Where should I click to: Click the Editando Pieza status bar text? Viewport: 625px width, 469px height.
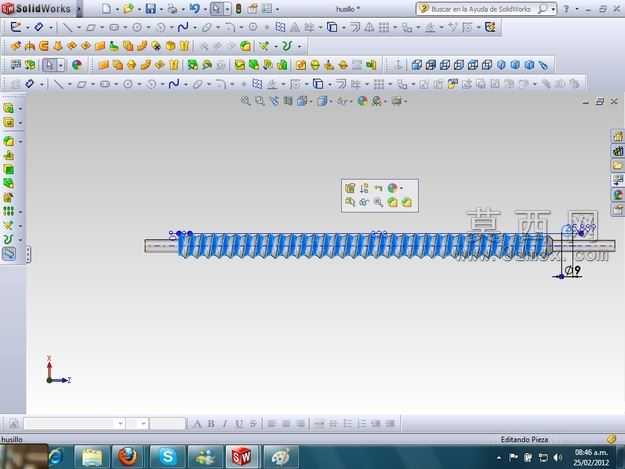tap(524, 440)
